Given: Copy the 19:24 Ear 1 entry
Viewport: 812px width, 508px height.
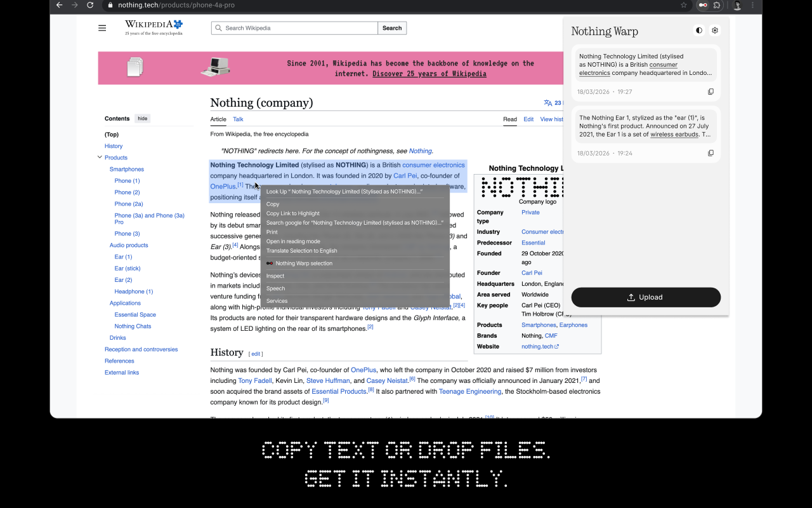Looking at the screenshot, I should pyautogui.click(x=710, y=154).
